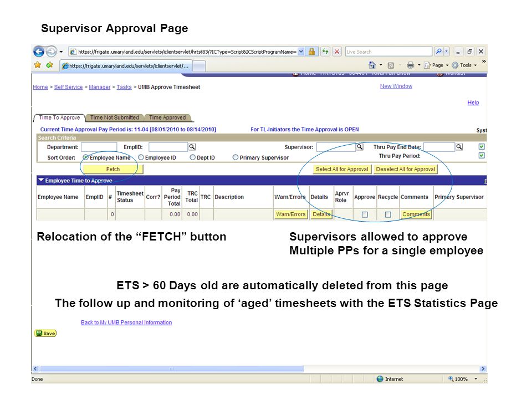Click the Save button
The height and width of the screenshot is (399, 532).
point(45,333)
